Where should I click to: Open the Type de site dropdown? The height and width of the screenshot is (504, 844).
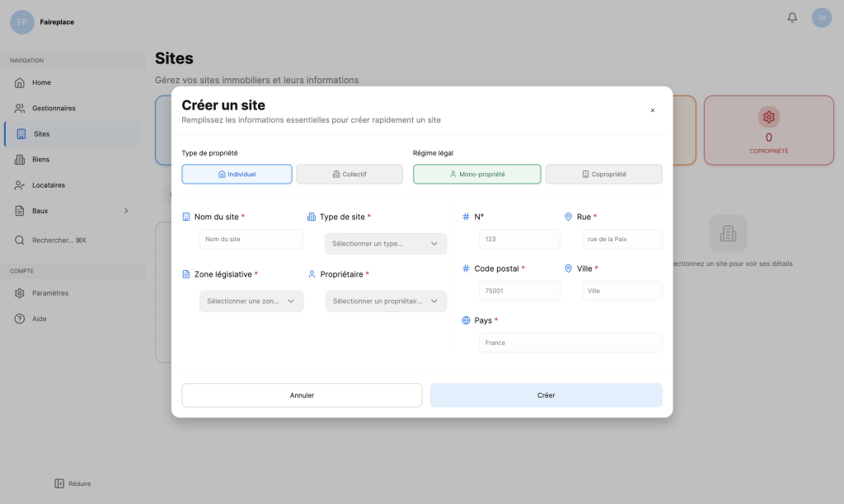coord(386,244)
